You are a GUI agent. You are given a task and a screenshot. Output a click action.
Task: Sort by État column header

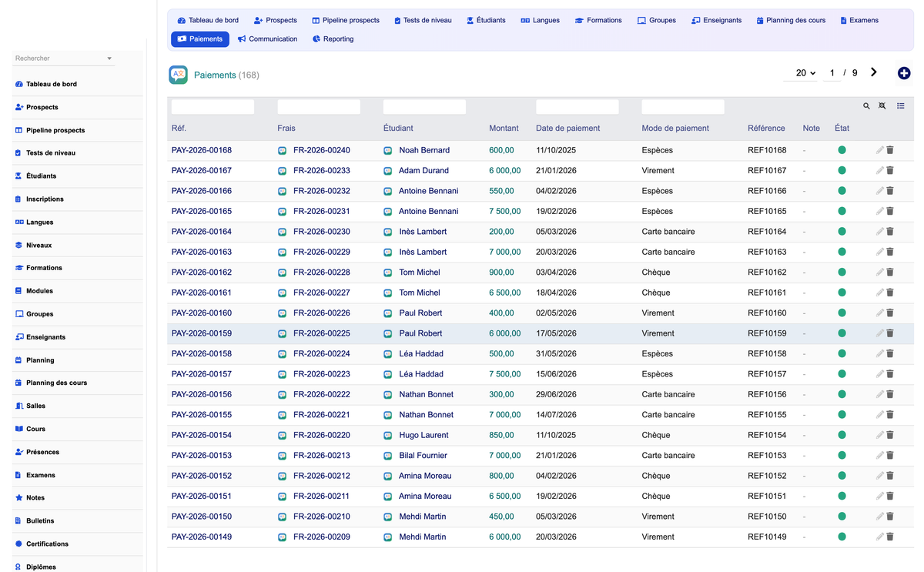[x=842, y=129]
